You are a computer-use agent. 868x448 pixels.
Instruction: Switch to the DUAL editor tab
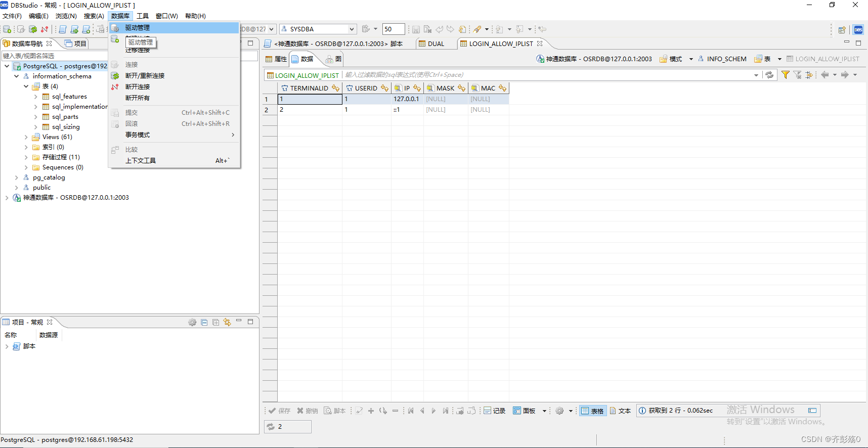[x=431, y=44]
